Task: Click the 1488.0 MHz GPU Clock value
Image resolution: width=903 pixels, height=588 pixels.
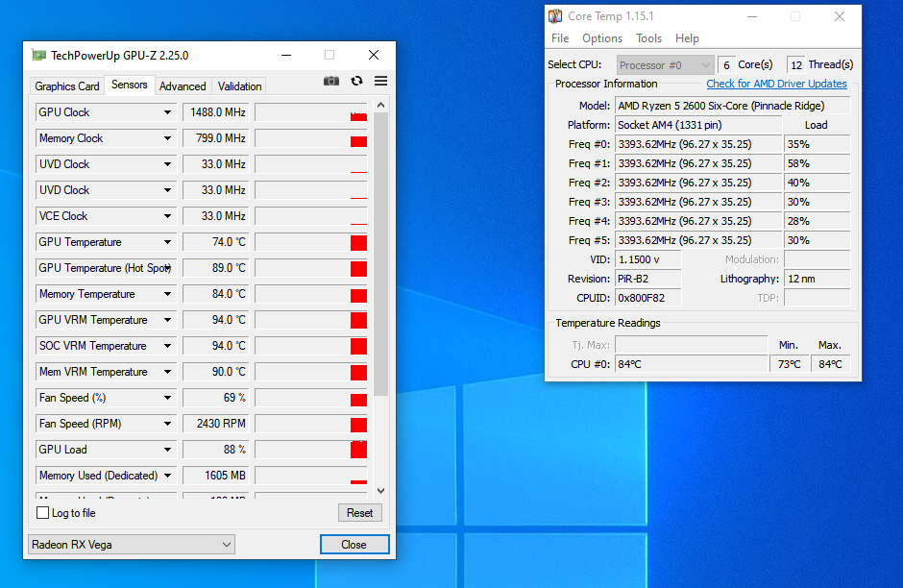Action: [x=215, y=112]
